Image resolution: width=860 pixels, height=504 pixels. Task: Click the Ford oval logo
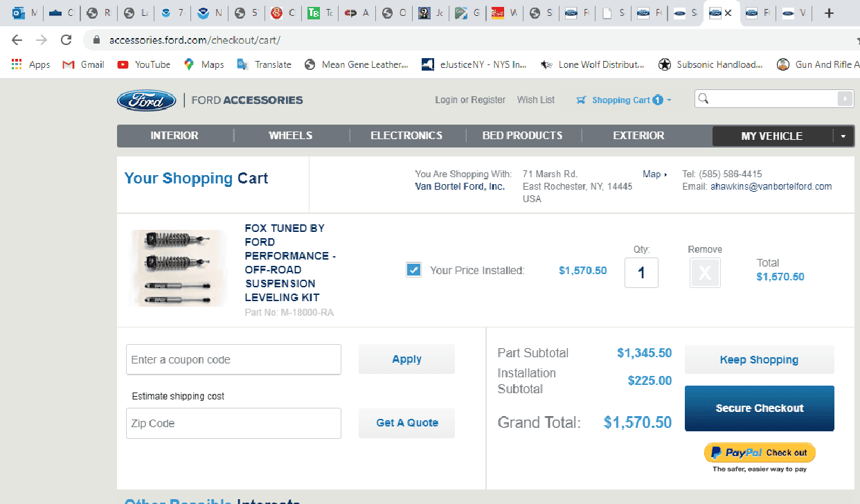[146, 100]
